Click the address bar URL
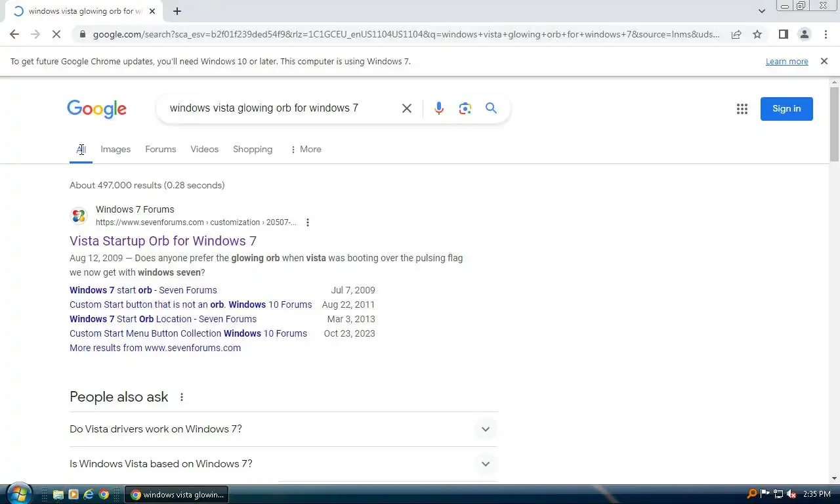Screen dimensions: 840x504 pyautogui.click(x=406, y=34)
